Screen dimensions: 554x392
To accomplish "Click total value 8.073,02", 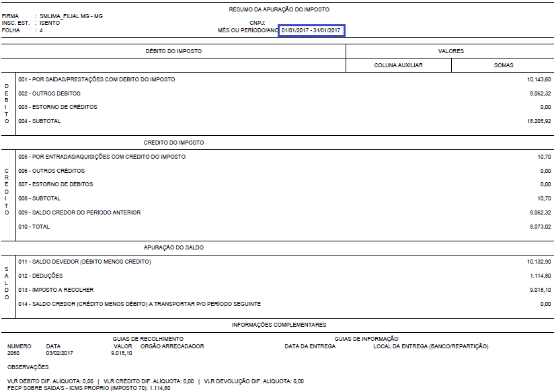I will point(541,227).
